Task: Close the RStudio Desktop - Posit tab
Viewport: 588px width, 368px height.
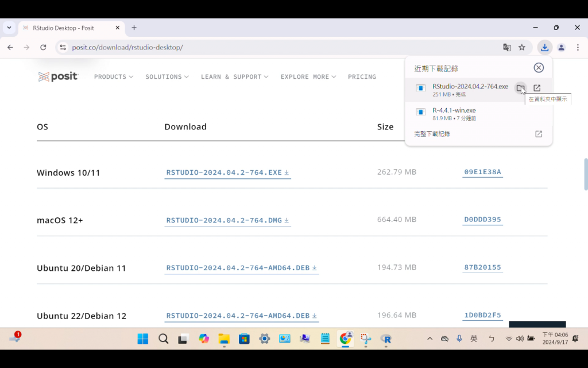Action: [x=117, y=28]
